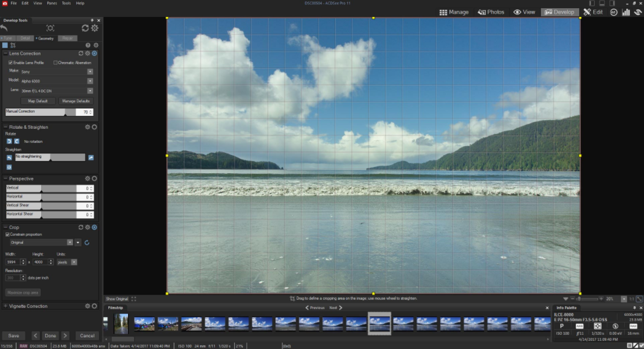Click the undo arrow in Develop Tools
The height and width of the screenshot is (349, 644).
tap(5, 28)
